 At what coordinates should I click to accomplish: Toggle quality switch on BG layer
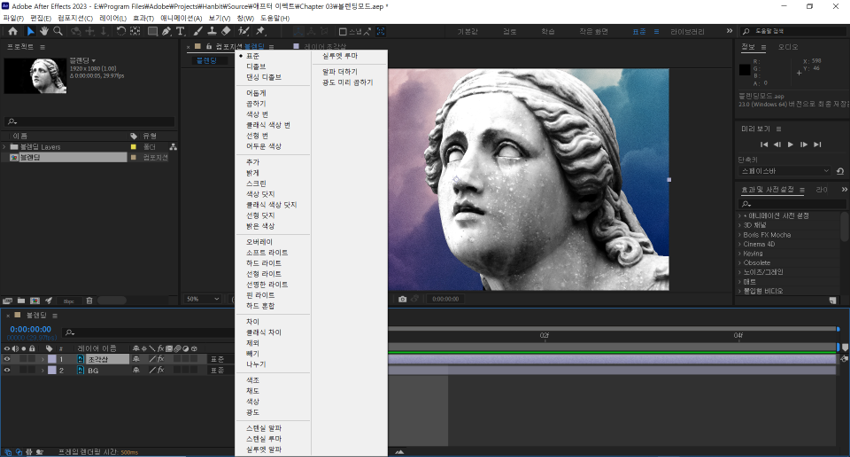pyautogui.click(x=152, y=370)
